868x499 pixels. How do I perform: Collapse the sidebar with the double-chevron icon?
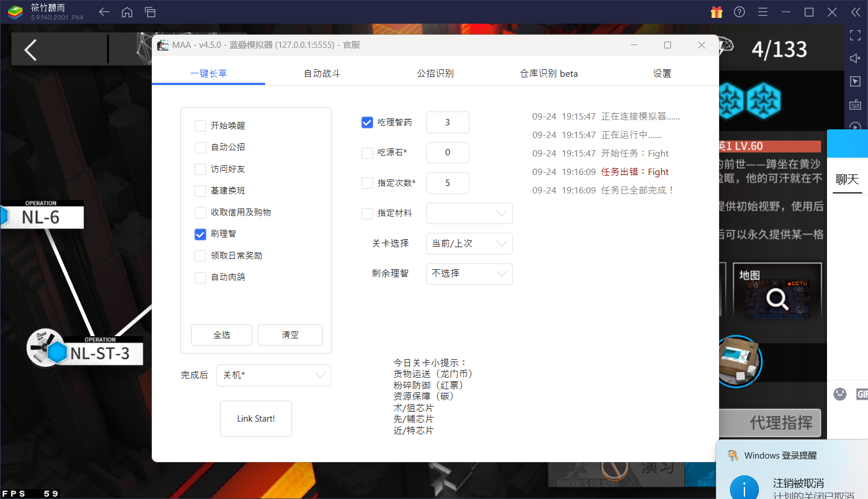pos(855,12)
